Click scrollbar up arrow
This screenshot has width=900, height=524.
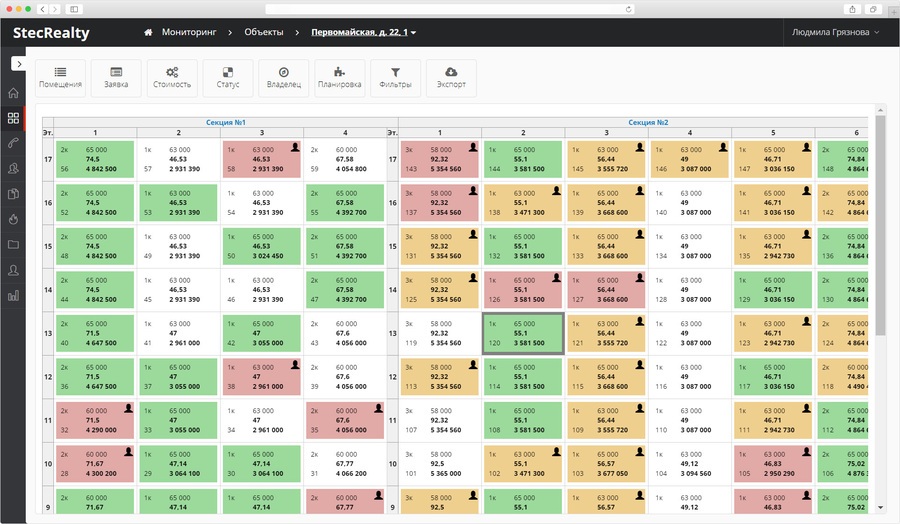(880, 110)
